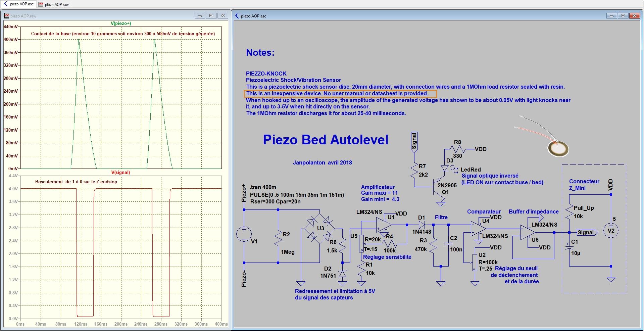644x331 pixels.
Task: Switch to the piezo AOP.raw tab
Action: 54,4
